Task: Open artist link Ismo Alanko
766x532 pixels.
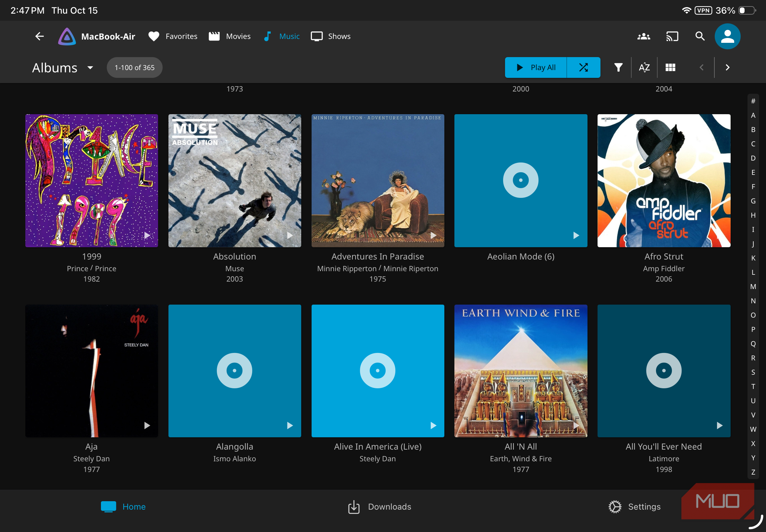Action: 234,459
